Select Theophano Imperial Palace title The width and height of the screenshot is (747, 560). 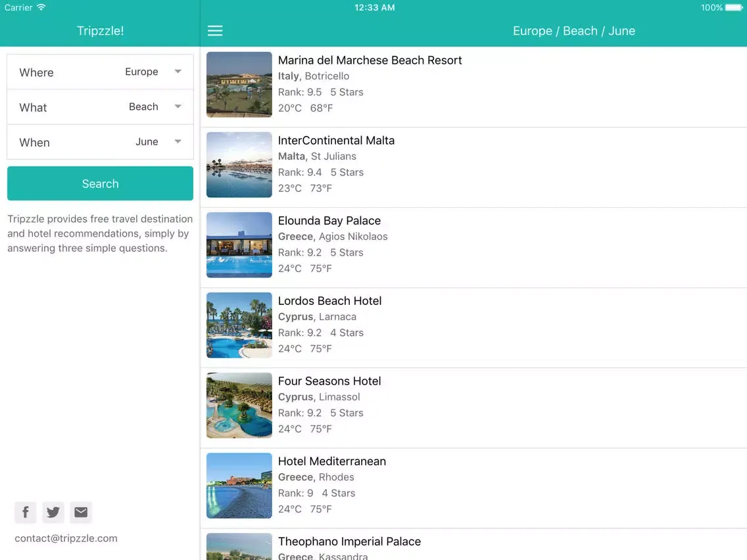point(349,542)
